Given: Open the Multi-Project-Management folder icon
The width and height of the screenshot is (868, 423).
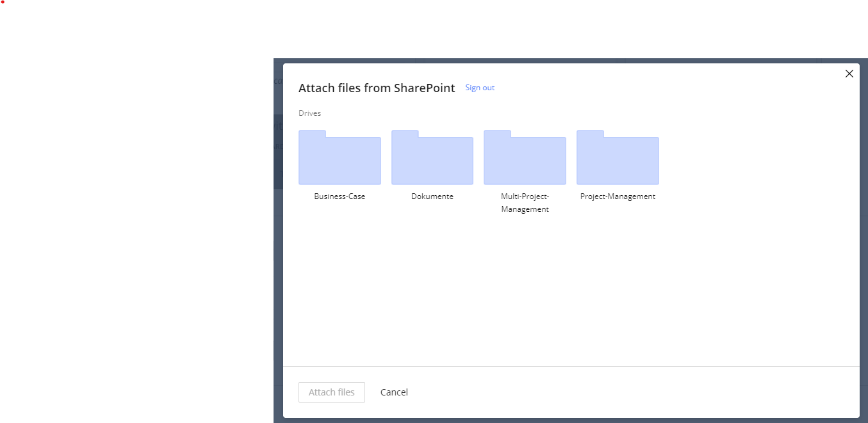Looking at the screenshot, I should (525, 158).
